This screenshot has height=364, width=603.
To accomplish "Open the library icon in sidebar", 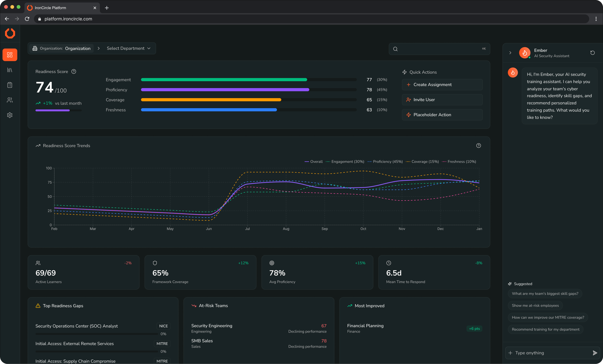I will click(10, 70).
